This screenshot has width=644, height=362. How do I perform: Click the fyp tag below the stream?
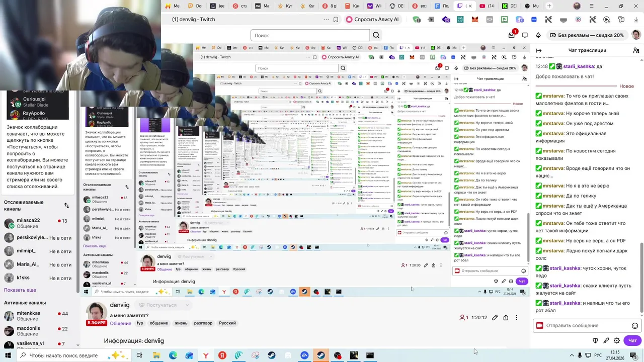140,323
